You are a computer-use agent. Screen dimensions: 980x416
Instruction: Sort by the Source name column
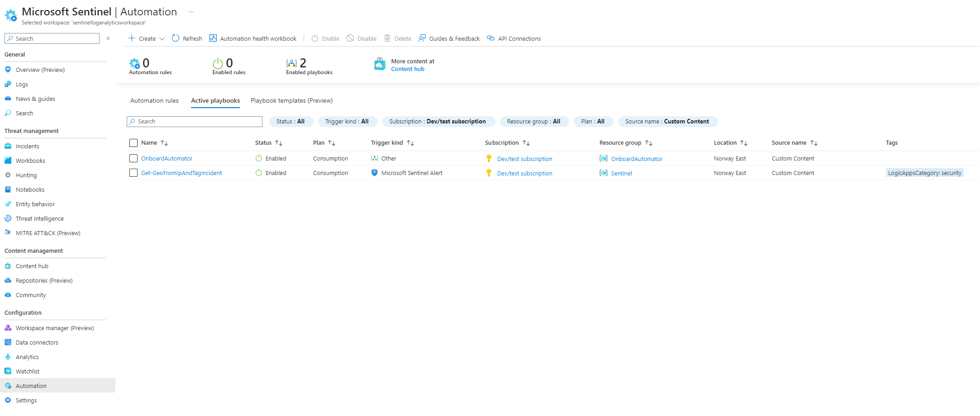pyautogui.click(x=794, y=143)
